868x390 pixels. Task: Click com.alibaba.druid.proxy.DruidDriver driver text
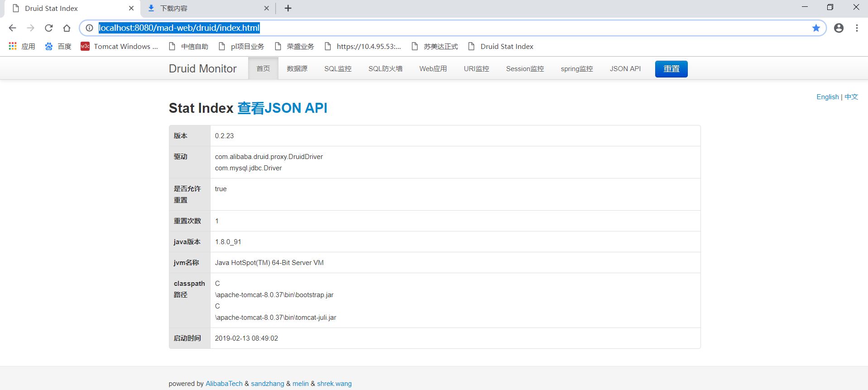click(x=269, y=157)
